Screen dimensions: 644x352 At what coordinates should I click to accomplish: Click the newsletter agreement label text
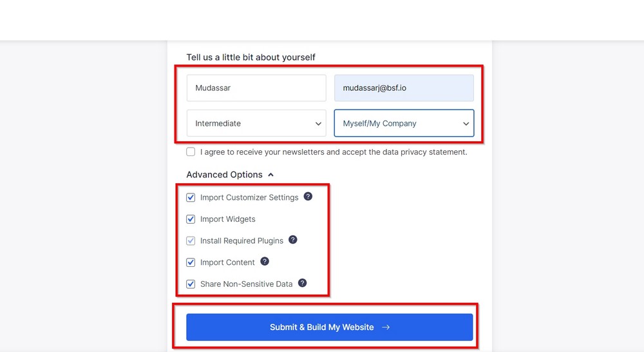click(334, 152)
